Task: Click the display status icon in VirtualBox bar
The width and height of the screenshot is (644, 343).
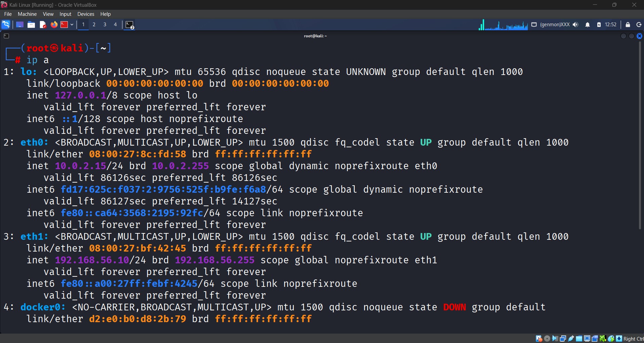Action: pyautogui.click(x=587, y=339)
